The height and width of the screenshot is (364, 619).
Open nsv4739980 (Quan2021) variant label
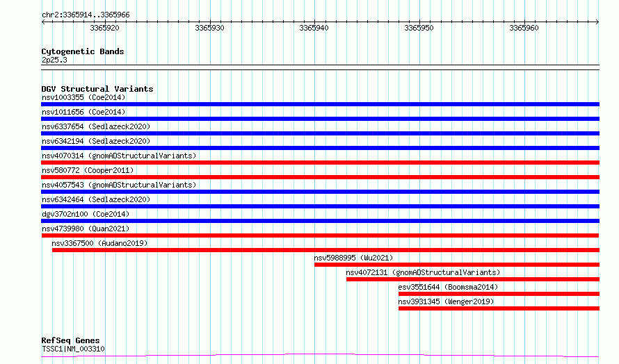click(86, 229)
